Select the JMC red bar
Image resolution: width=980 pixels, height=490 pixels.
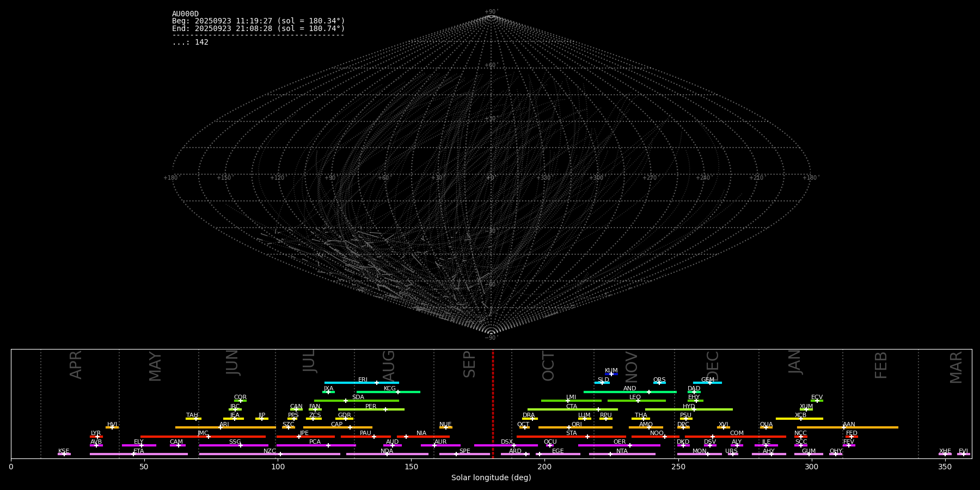pyautogui.click(x=203, y=437)
